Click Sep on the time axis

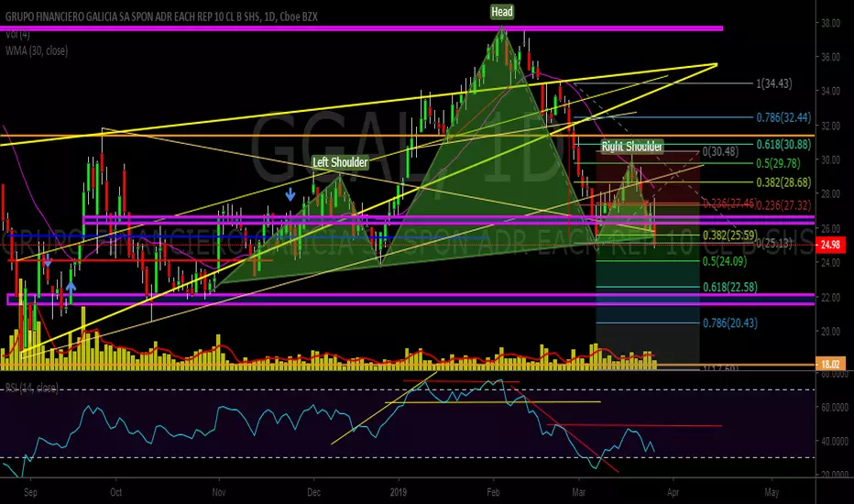click(x=30, y=493)
